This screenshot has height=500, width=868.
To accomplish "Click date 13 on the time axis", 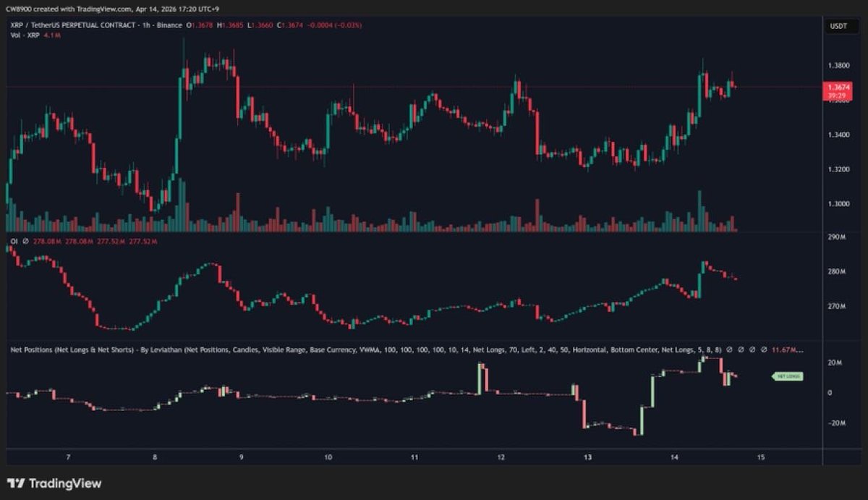I will tap(587, 457).
